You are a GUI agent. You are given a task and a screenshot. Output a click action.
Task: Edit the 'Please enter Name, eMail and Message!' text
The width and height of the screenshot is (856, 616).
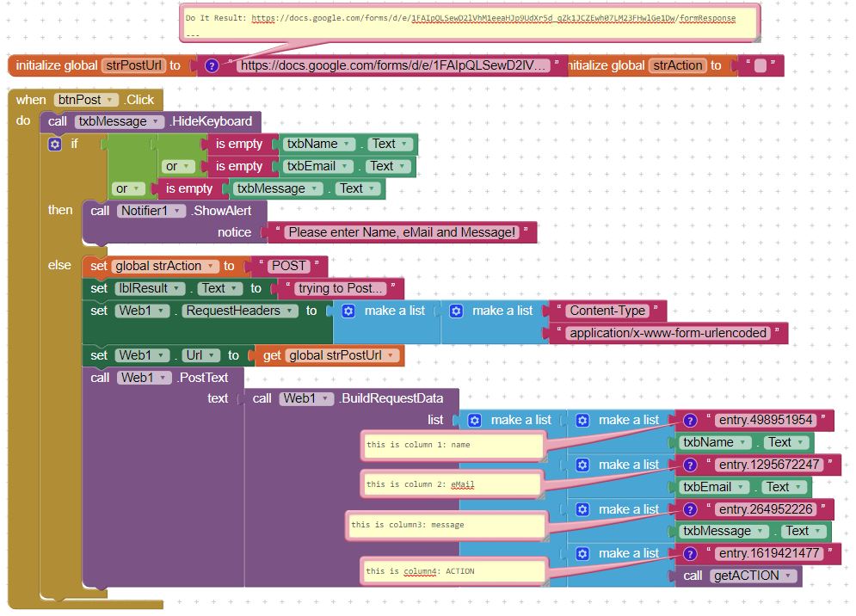point(402,232)
